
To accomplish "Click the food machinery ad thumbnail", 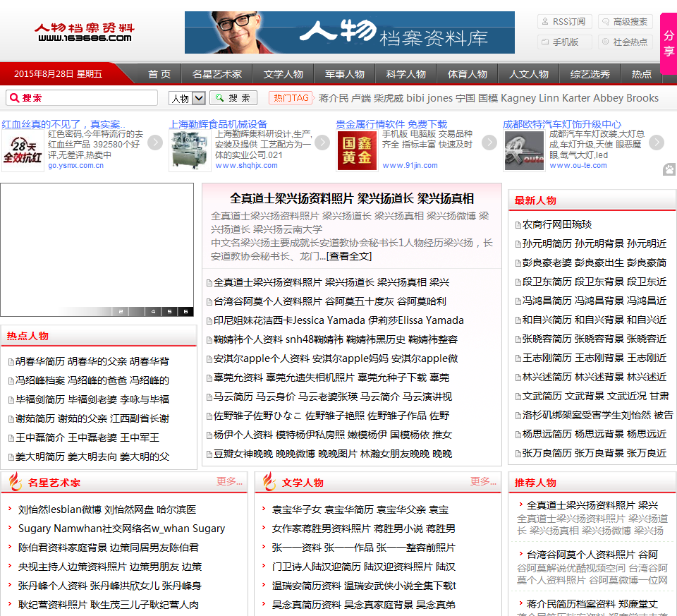I will tap(190, 151).
